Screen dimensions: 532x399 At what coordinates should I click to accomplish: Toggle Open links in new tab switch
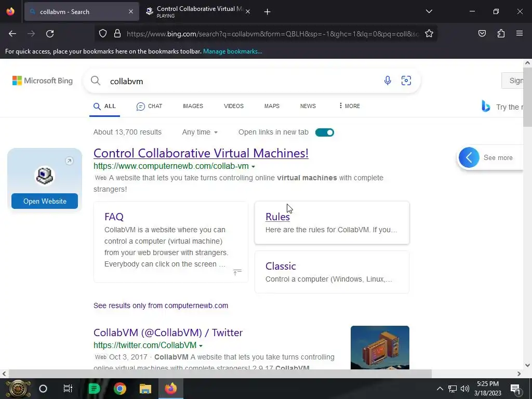click(324, 132)
